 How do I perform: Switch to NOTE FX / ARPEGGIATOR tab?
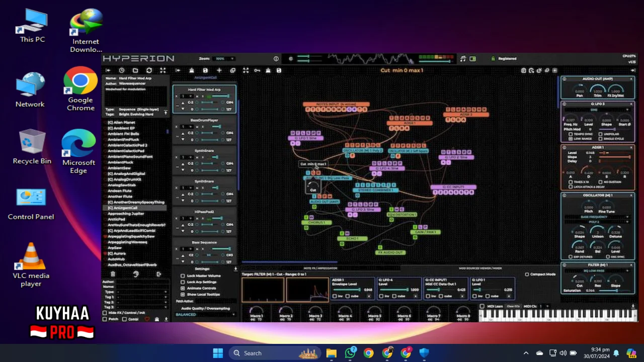point(320,268)
